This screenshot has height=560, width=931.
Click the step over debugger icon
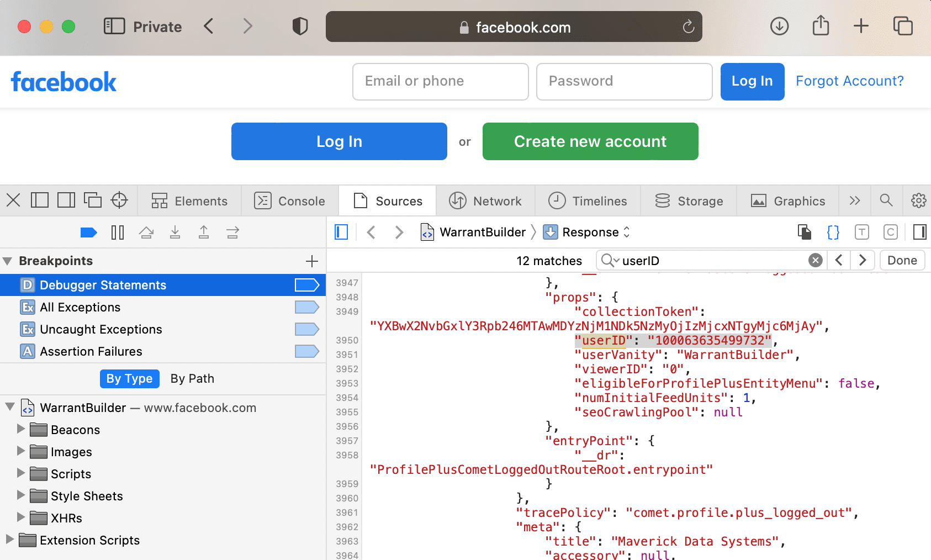coord(146,233)
